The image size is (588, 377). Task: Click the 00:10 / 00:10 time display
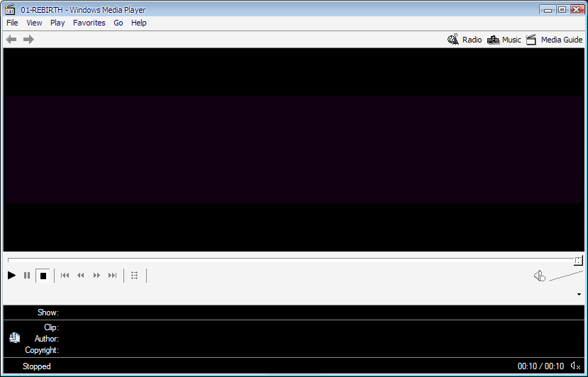(x=540, y=366)
